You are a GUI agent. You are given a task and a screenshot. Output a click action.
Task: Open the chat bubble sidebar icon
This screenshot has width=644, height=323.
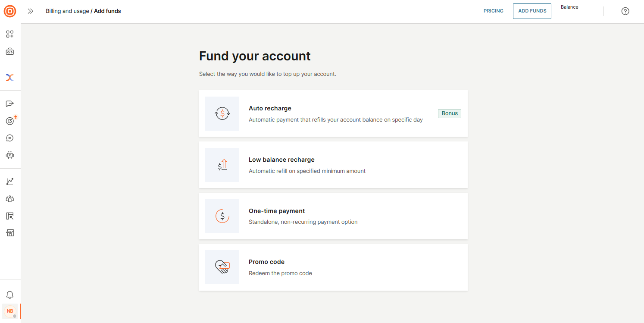pyautogui.click(x=10, y=138)
